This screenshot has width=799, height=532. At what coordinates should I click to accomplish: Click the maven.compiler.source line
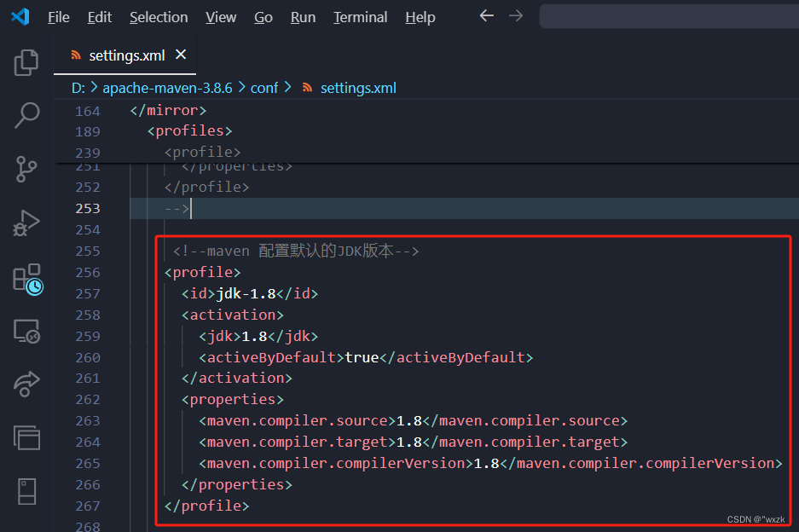click(413, 421)
